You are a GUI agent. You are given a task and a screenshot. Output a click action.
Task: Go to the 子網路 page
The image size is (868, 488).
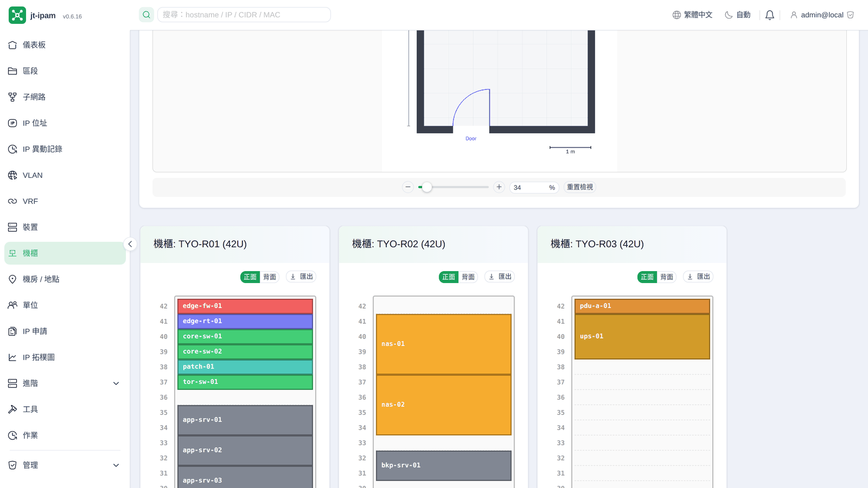(x=65, y=97)
